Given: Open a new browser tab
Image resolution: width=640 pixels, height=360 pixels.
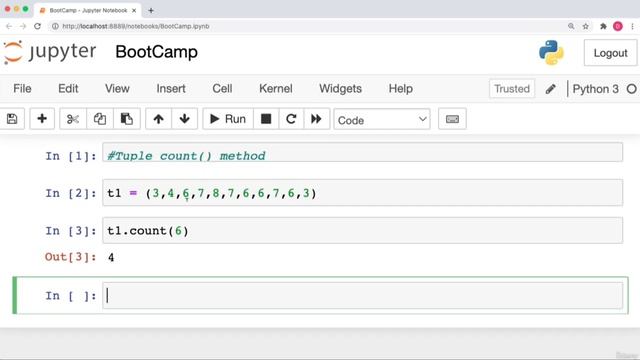Looking at the screenshot, I should pos(151,11).
